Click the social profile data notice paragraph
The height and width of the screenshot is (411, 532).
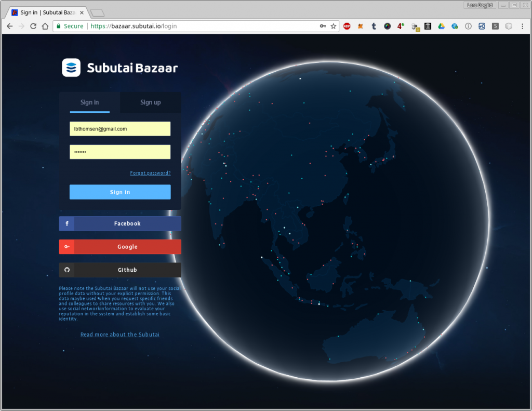(120, 304)
